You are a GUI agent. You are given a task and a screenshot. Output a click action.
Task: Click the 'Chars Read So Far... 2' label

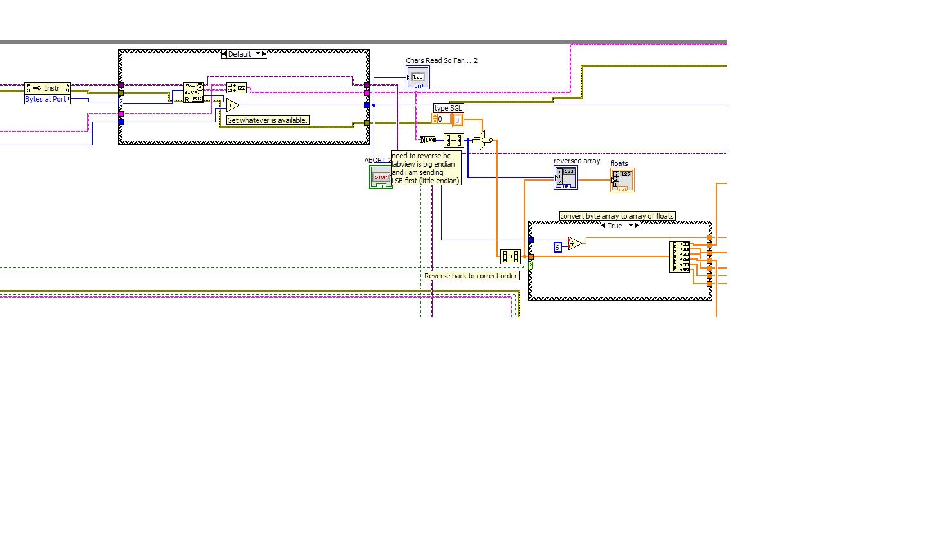442,60
